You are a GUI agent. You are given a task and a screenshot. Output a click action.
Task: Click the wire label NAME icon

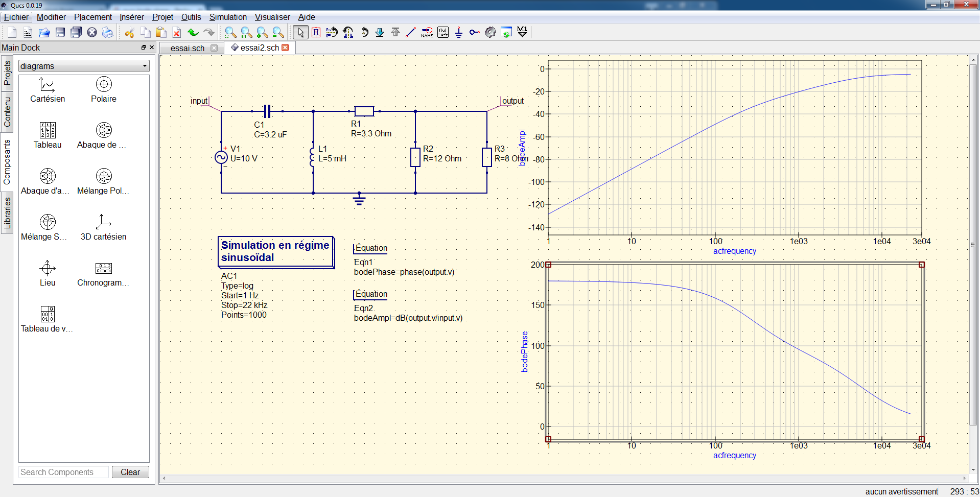coord(427,32)
